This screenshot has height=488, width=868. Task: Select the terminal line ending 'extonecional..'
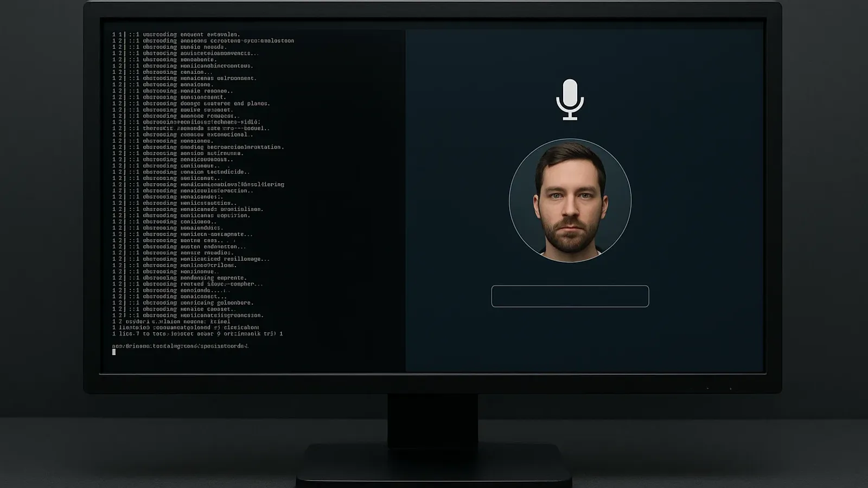tap(183, 134)
